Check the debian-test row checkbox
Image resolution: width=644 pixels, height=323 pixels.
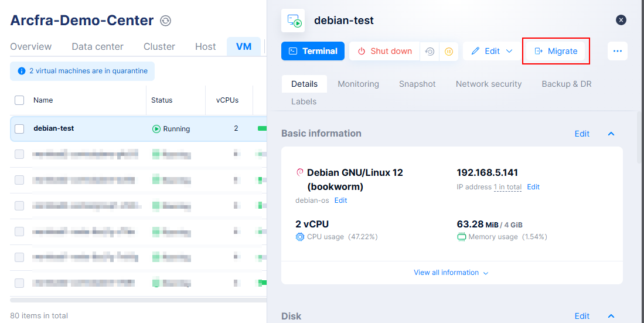click(19, 129)
